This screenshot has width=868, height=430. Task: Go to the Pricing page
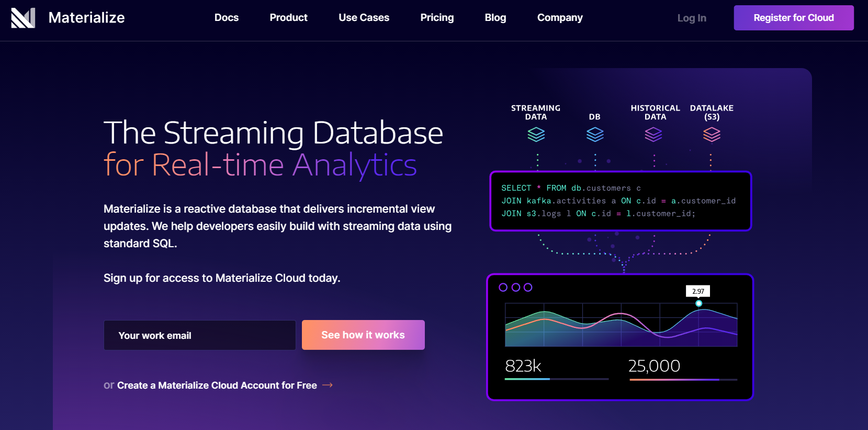(437, 18)
